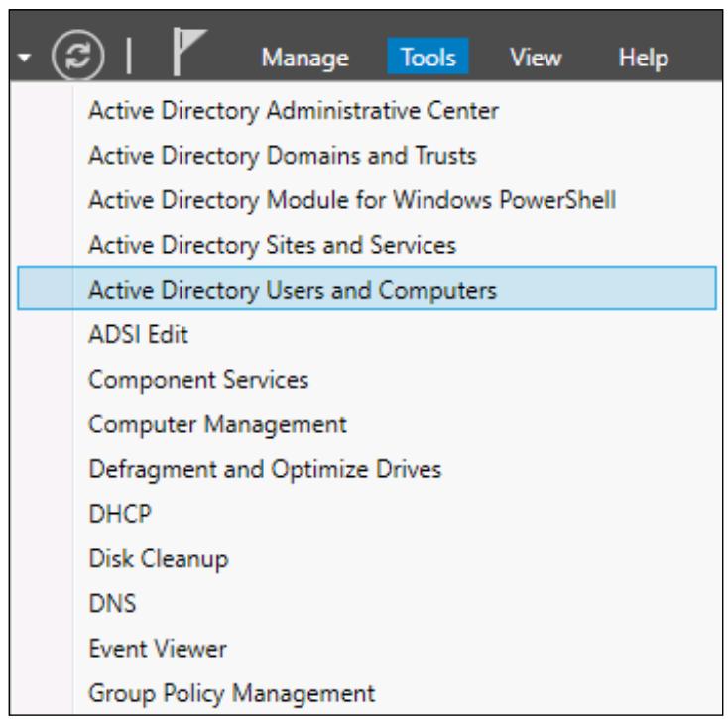Close the highlighted Tools menu
The image size is (728, 719).
pos(427,57)
